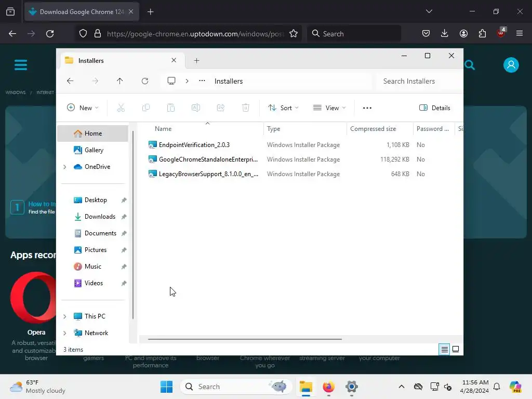Image resolution: width=532 pixels, height=399 pixels.
Task: Add a new File Explorer tab
Action: (196, 61)
